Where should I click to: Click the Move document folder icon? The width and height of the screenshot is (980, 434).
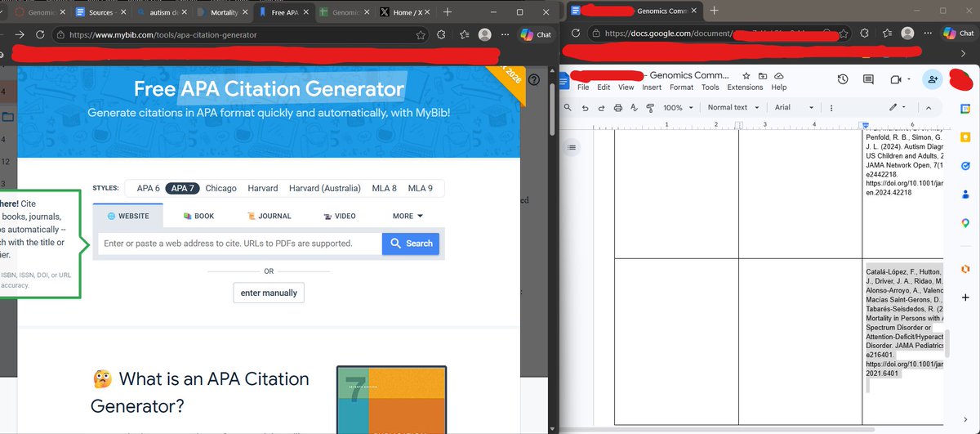[763, 75]
